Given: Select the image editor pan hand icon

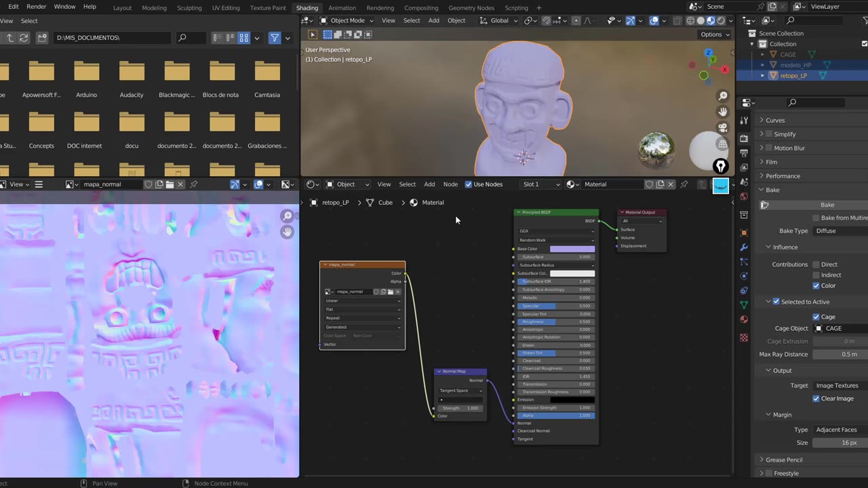Looking at the screenshot, I should 288,232.
